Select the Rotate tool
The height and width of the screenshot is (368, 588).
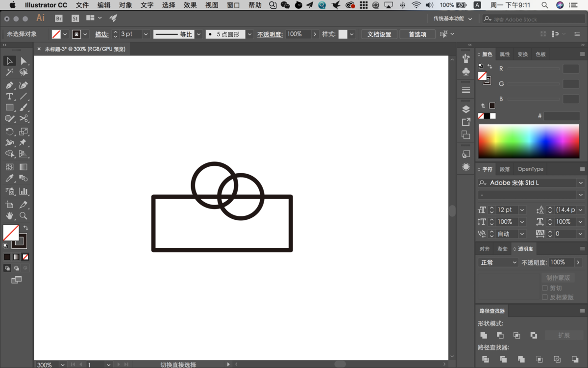coord(9,131)
